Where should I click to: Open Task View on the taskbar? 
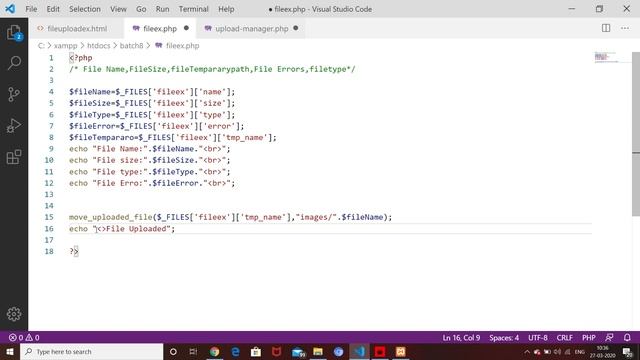(193, 351)
